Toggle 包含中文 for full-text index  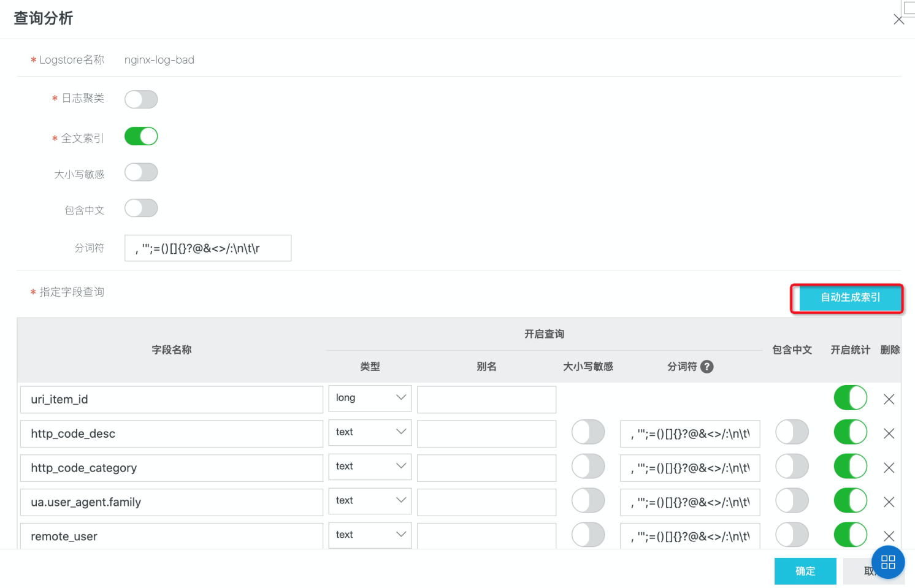141,208
